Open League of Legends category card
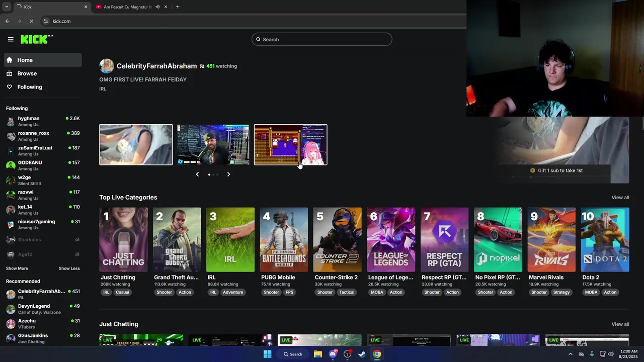This screenshot has height=362, width=644. (x=391, y=239)
